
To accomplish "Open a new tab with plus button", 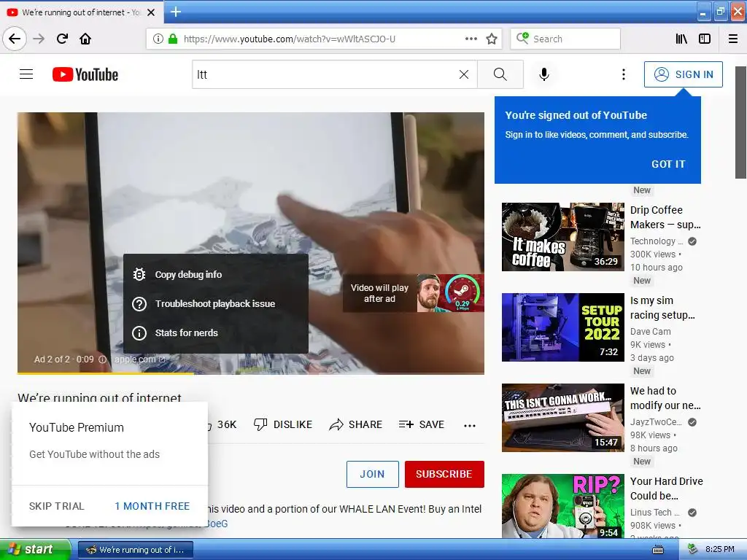I will (176, 12).
